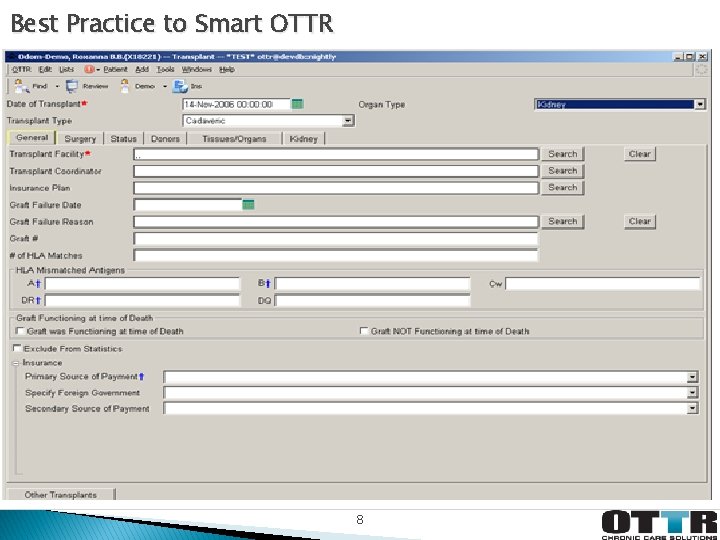The image size is (720, 540).
Task: Click the Transplant Facility input field
Action: pos(336,154)
